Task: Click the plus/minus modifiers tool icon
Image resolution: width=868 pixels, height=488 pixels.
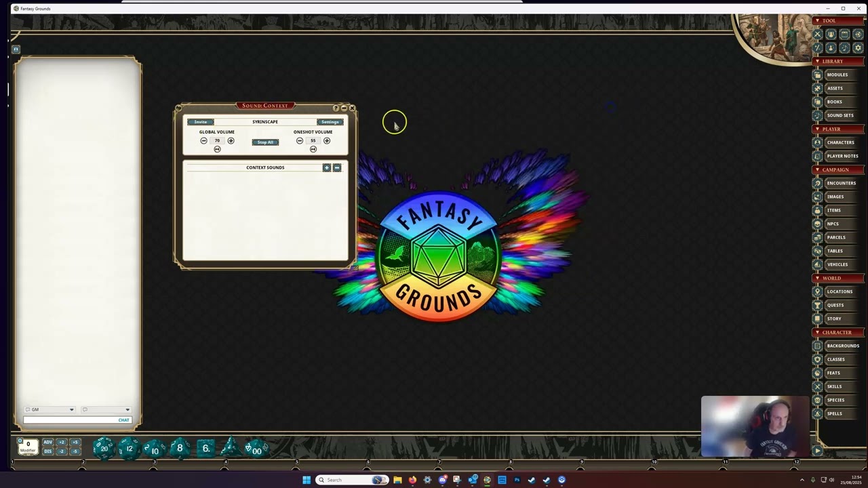Action: (817, 48)
